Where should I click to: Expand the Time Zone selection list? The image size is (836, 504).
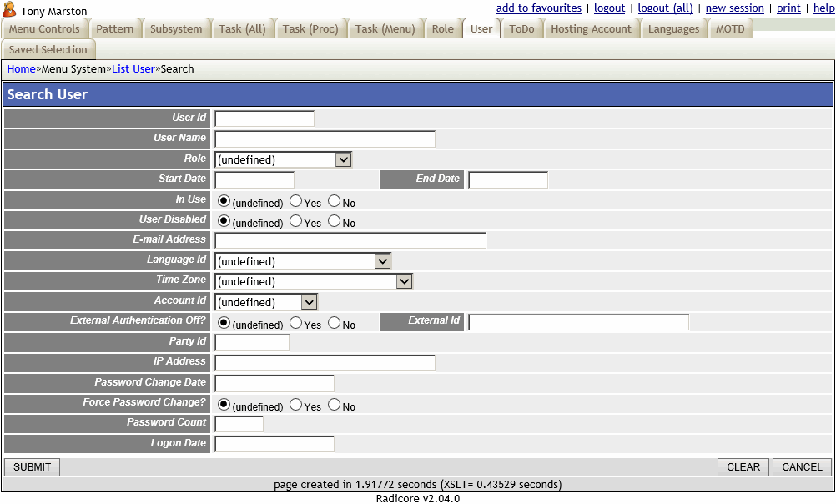tap(405, 280)
